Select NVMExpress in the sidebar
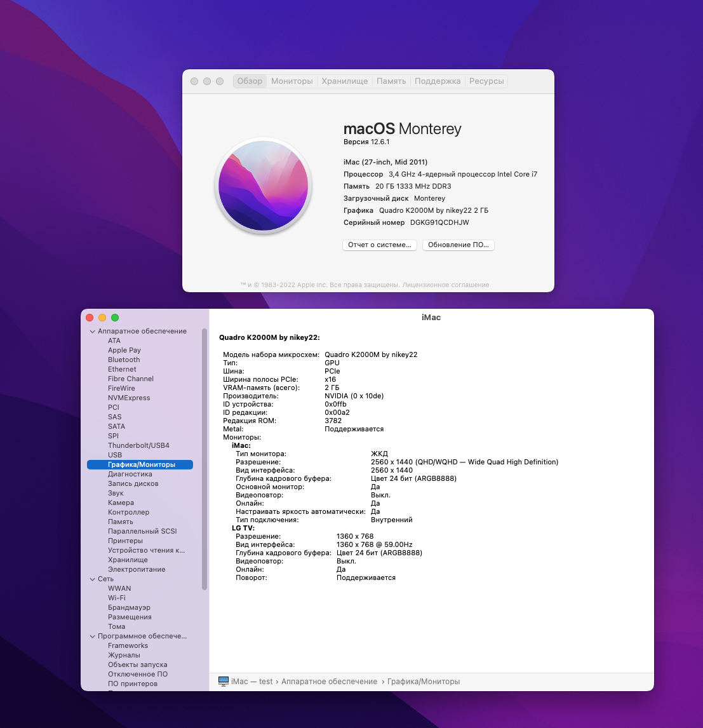The width and height of the screenshot is (703, 728). (x=129, y=398)
